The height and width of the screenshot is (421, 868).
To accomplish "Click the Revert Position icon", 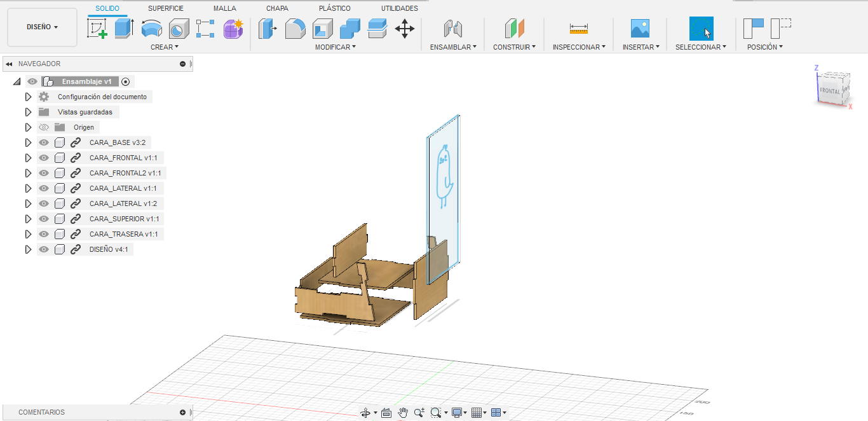I will click(x=780, y=29).
